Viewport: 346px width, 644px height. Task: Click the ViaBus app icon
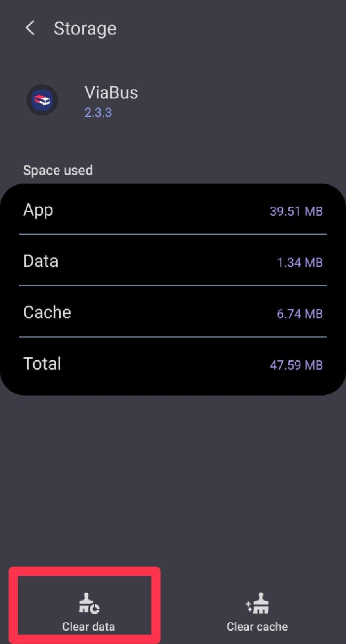(42, 100)
